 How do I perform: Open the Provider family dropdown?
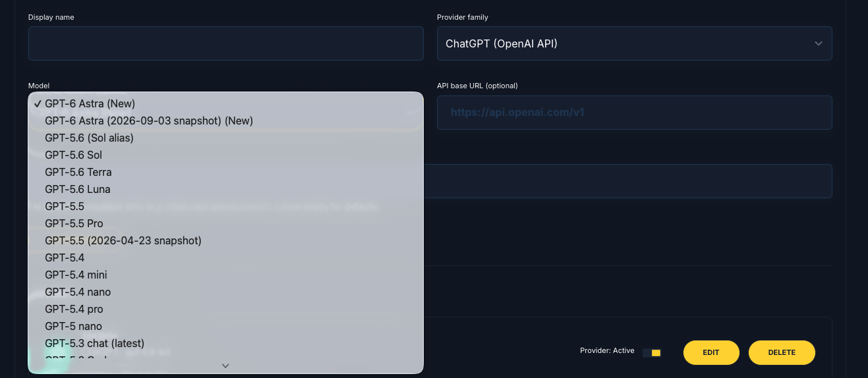[x=634, y=43]
